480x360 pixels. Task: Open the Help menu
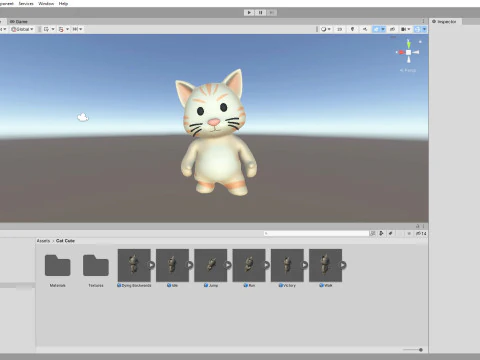click(63, 3)
